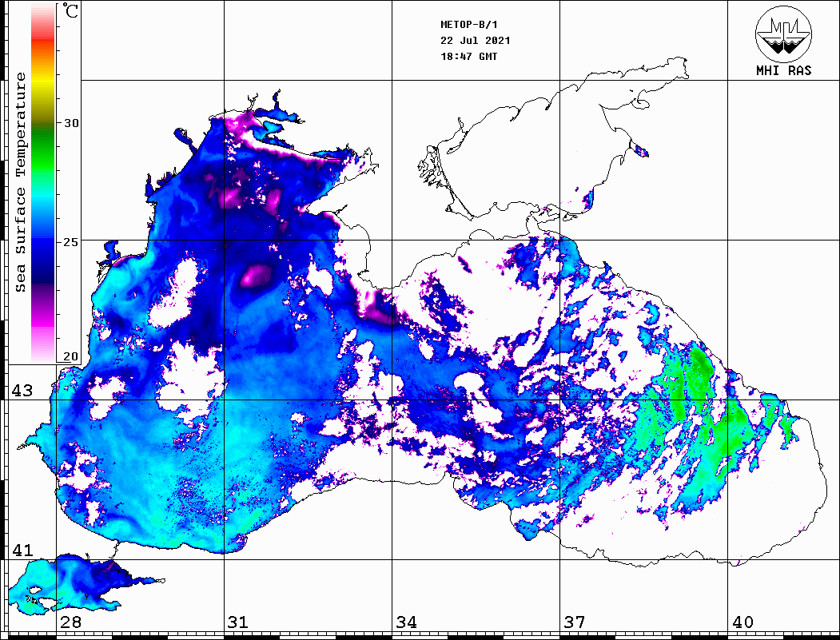Image resolution: width=840 pixels, height=640 pixels.
Task: Click the 30 value on temperature scale
Action: click(71, 123)
